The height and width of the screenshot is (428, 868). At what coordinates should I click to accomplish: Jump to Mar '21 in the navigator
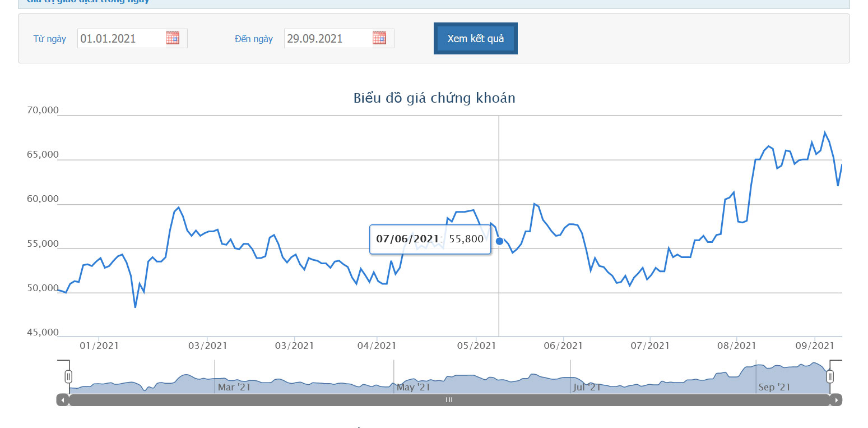click(x=234, y=387)
